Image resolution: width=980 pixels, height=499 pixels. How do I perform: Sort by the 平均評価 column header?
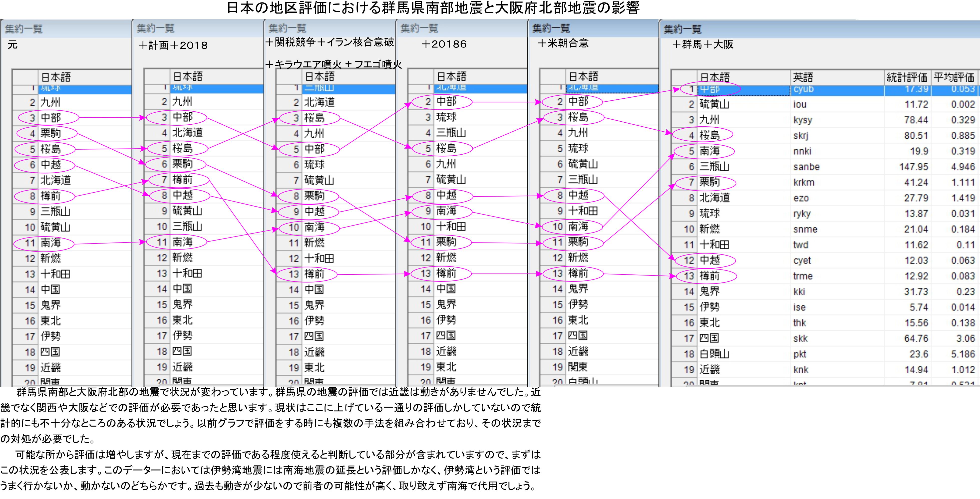954,78
